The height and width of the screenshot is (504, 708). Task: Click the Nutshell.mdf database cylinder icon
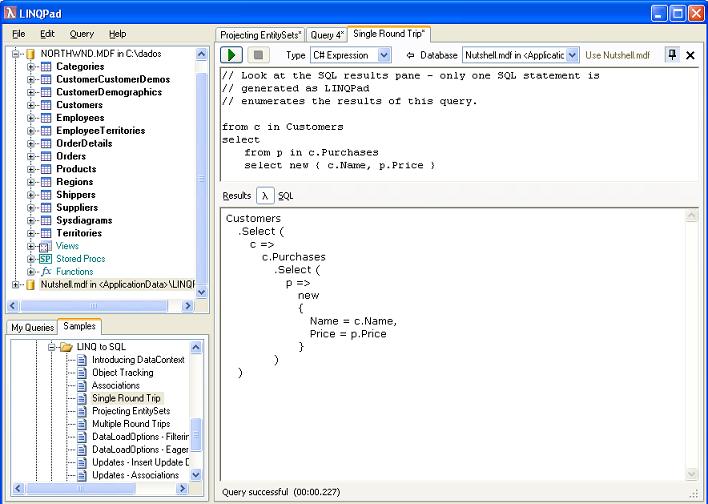(30, 285)
